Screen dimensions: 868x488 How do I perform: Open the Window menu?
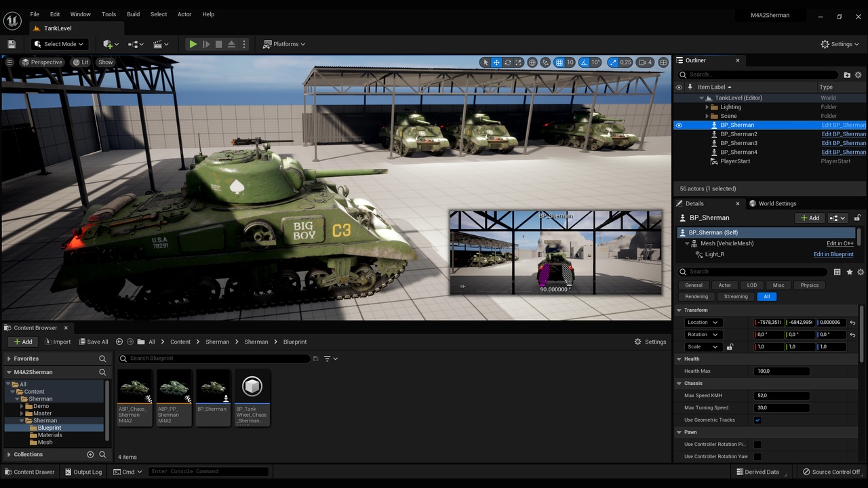pyautogui.click(x=81, y=14)
